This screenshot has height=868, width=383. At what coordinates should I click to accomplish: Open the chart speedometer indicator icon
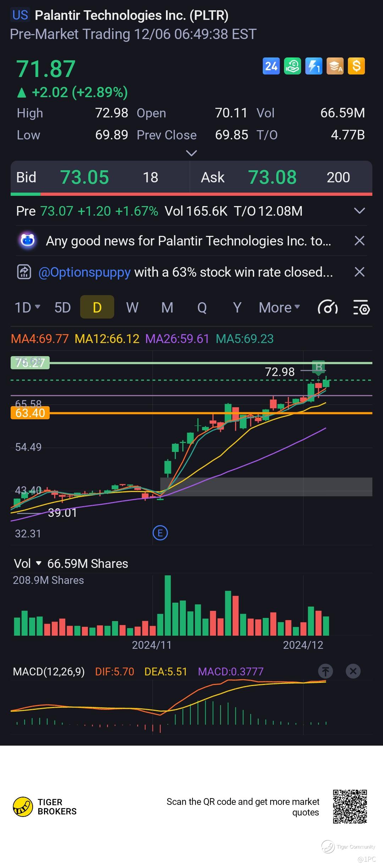click(x=327, y=307)
